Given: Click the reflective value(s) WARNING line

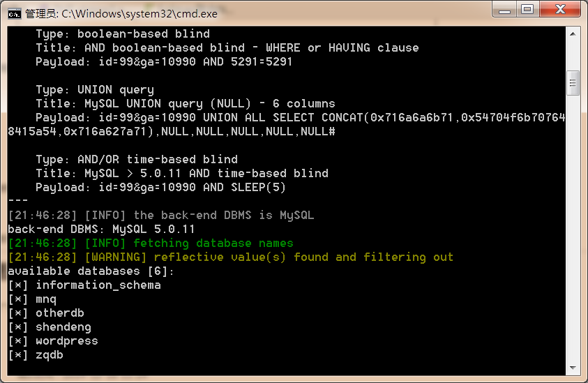Looking at the screenshot, I should click(x=231, y=257).
